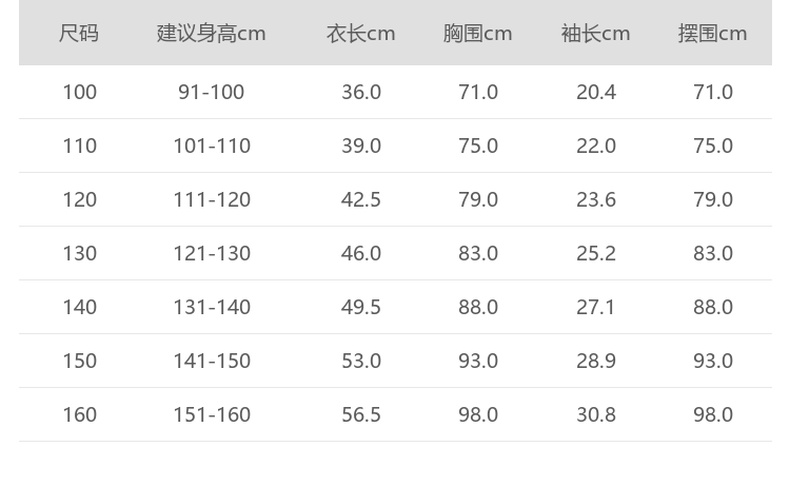This screenshot has width=790, height=485.
Task: Click the 衣长cm header cell
Action: pyautogui.click(x=361, y=34)
